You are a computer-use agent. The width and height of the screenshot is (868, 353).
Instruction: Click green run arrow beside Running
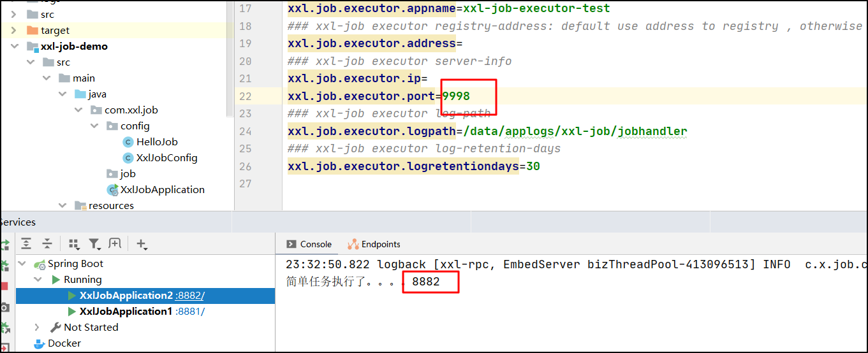[x=56, y=280]
